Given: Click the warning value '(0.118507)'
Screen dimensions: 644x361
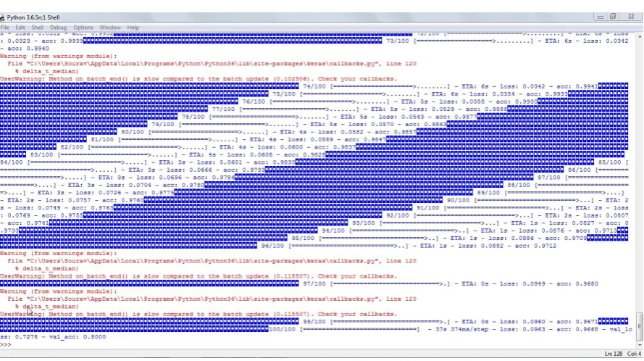Looking at the screenshot, I should coord(293,276).
